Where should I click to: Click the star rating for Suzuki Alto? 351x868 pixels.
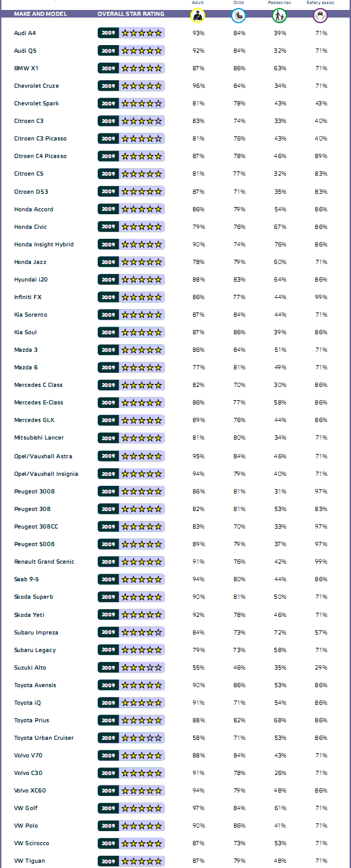coord(142,668)
